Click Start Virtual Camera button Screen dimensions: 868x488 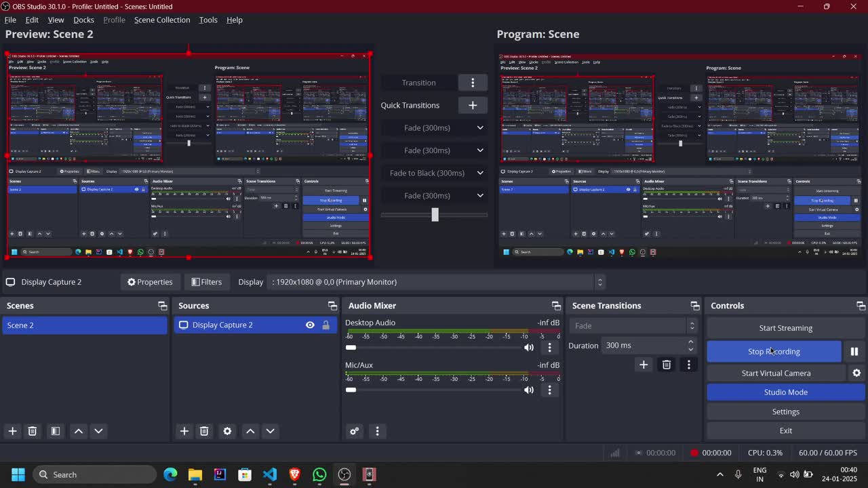tap(776, 373)
